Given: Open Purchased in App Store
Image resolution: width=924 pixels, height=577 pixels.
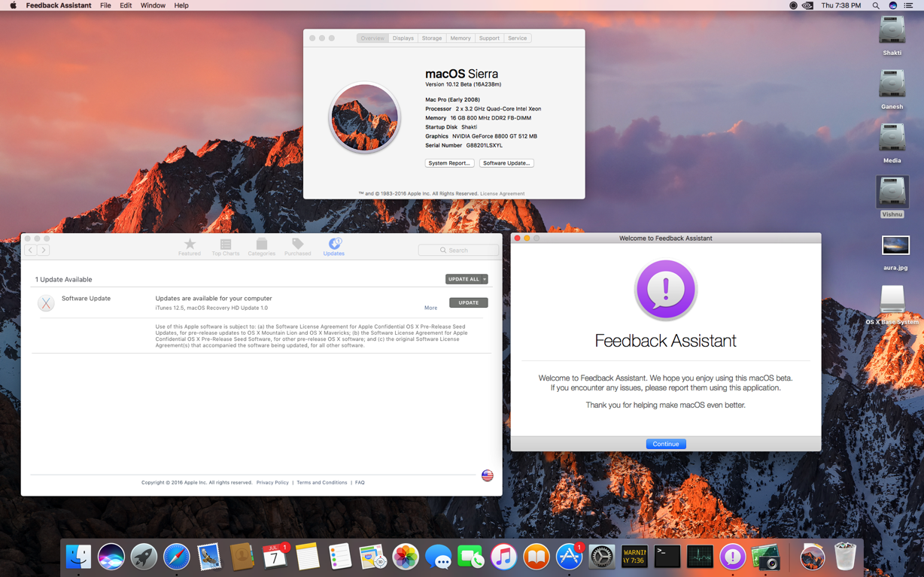Looking at the screenshot, I should tap(298, 247).
